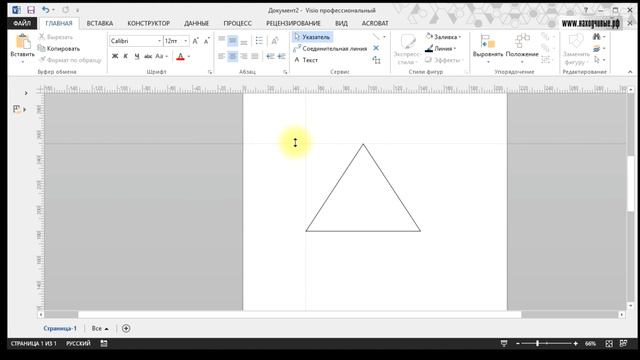This screenshot has width=640, height=360.
Task: Click the justify text icon
Action: (255, 56)
